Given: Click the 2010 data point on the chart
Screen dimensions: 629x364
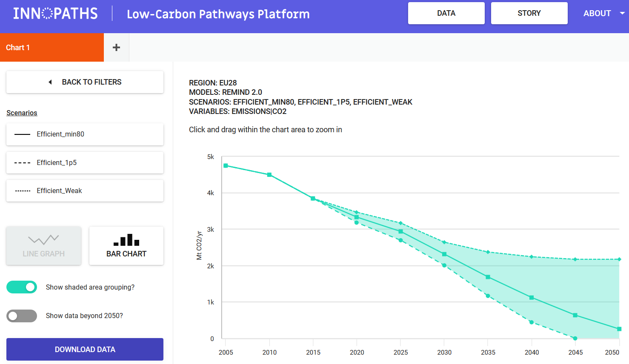Looking at the screenshot, I should (x=269, y=175).
